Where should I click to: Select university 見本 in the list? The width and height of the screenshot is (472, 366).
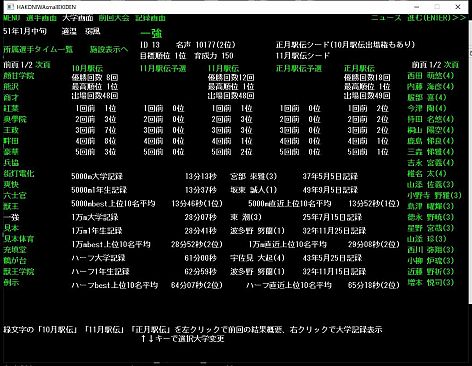pos(11,228)
